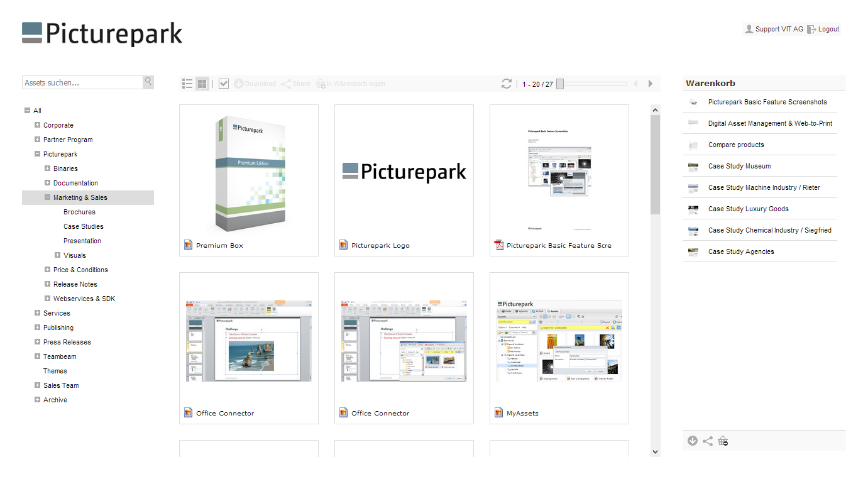Expand the Webservices & SDK node
The width and height of the screenshot is (868, 479).
[x=47, y=299]
